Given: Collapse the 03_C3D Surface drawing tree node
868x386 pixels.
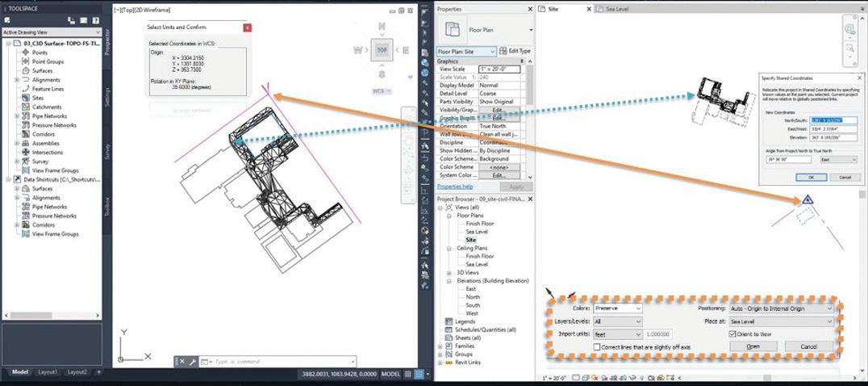Looking at the screenshot, I should [8, 43].
